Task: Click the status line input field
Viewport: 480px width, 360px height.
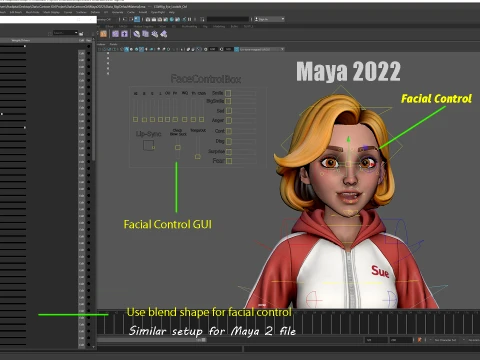Action: tap(228, 19)
